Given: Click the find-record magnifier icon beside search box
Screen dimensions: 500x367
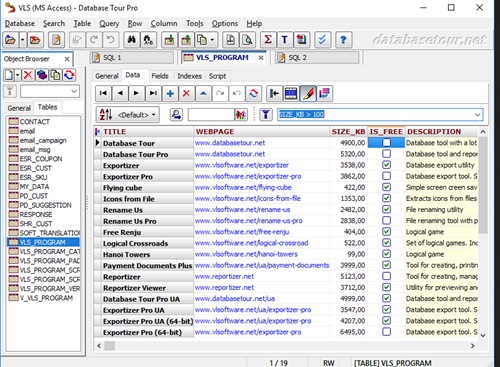Looking at the screenshot, I should 176,115.
